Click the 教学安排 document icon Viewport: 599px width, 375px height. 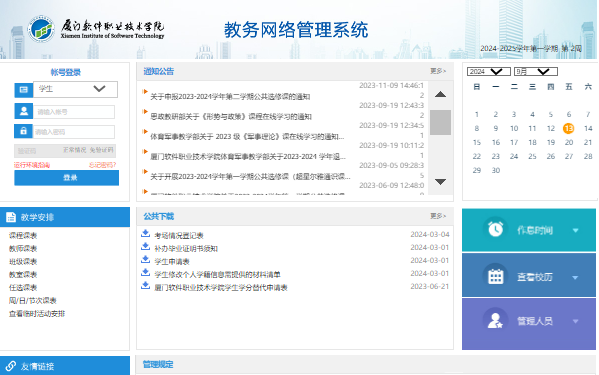click(11, 217)
